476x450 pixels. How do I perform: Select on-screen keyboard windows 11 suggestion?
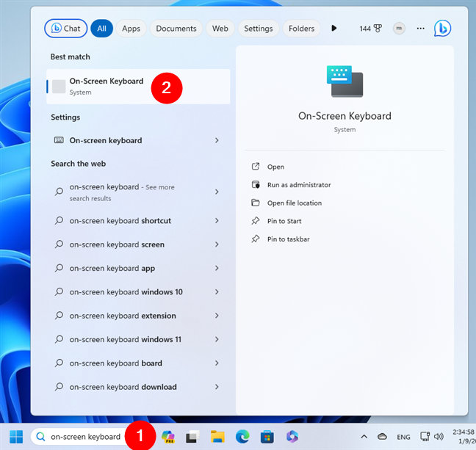pos(138,339)
